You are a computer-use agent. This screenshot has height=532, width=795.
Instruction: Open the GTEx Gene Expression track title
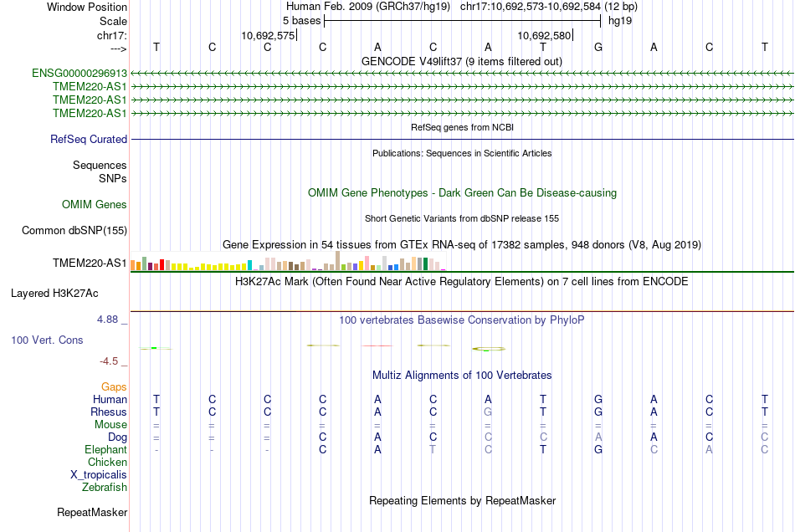point(462,245)
